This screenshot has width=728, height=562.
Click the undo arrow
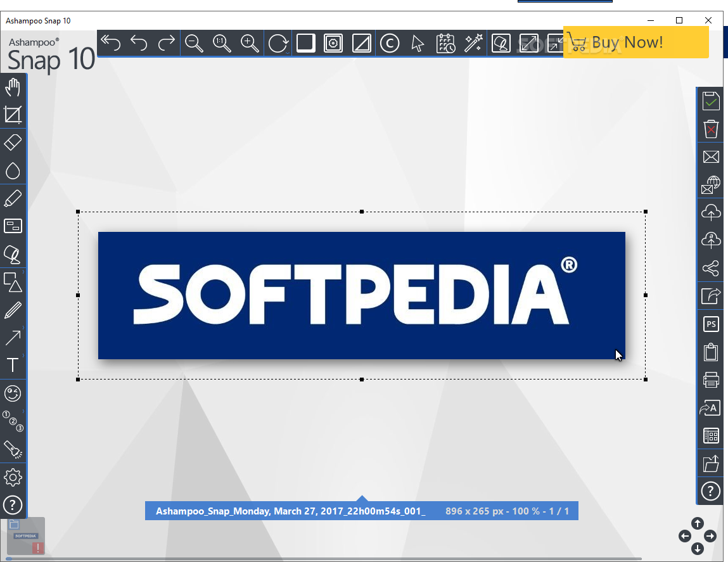pyautogui.click(x=138, y=43)
